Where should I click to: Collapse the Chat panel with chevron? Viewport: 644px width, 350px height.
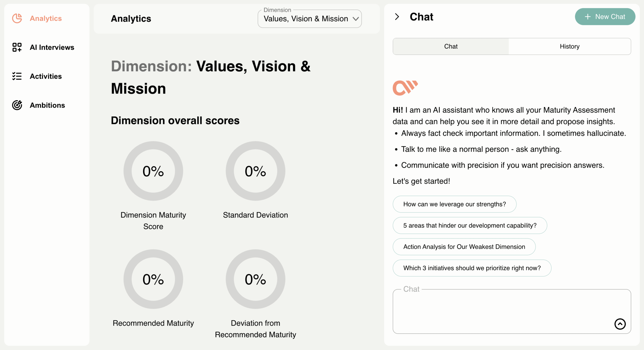click(x=397, y=17)
